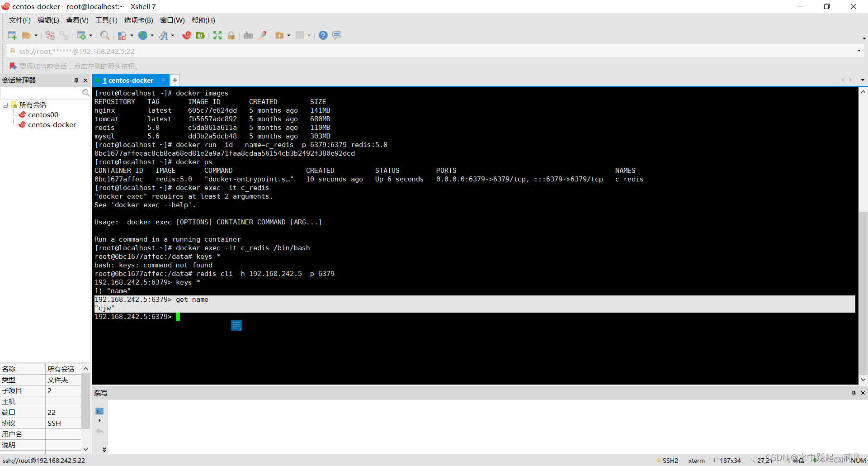Click the New Session icon in toolbar

12,35
